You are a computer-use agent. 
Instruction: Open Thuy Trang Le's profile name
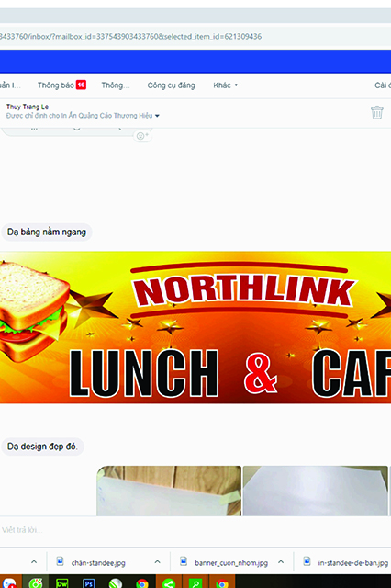(x=28, y=107)
